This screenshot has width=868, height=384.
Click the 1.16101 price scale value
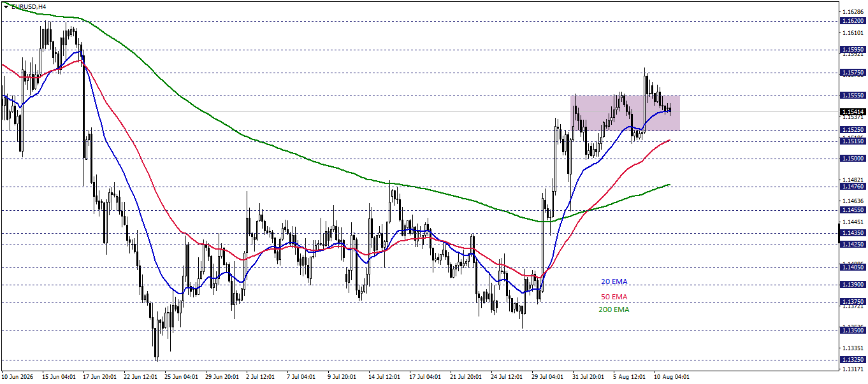(853, 32)
